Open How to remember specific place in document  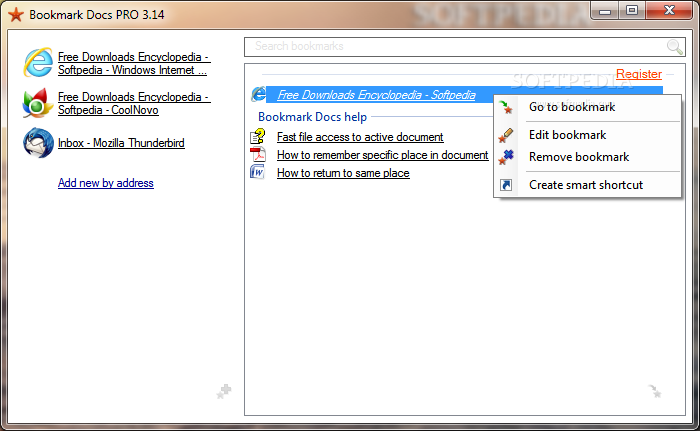(383, 155)
